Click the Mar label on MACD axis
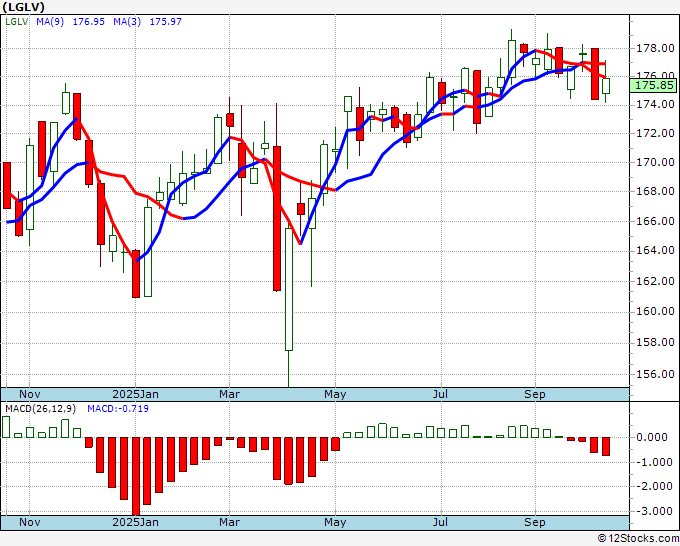 (x=229, y=522)
